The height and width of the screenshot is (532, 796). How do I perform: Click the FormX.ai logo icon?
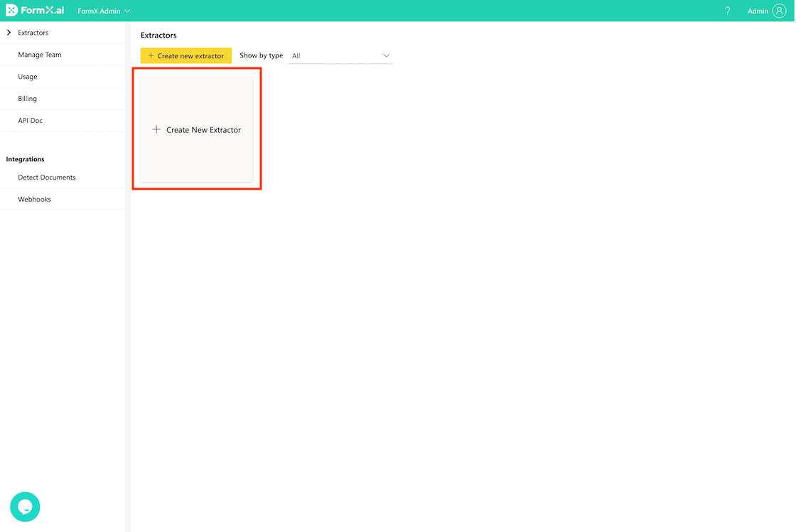pos(12,11)
